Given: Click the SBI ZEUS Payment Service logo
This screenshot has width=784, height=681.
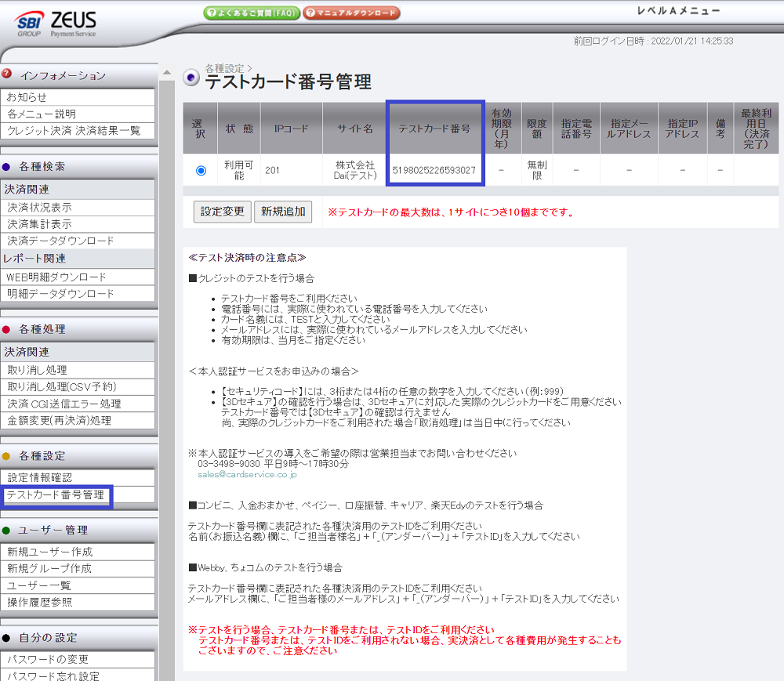Looking at the screenshot, I should (56, 24).
